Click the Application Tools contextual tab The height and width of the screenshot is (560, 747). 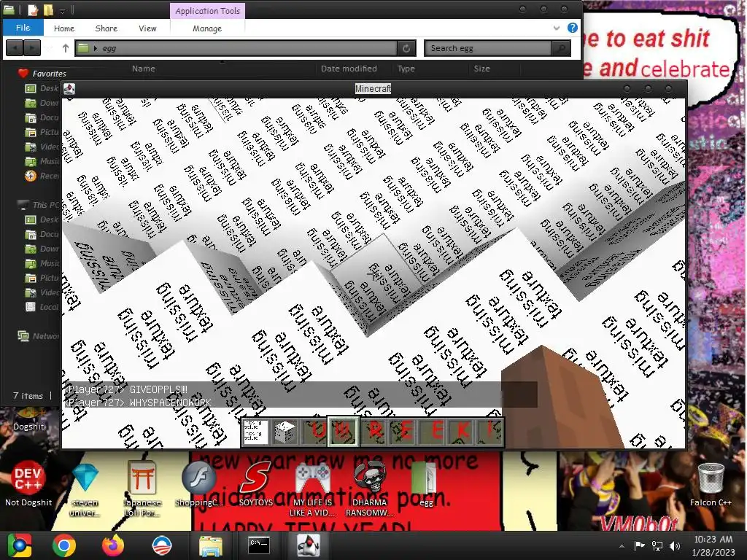click(207, 10)
